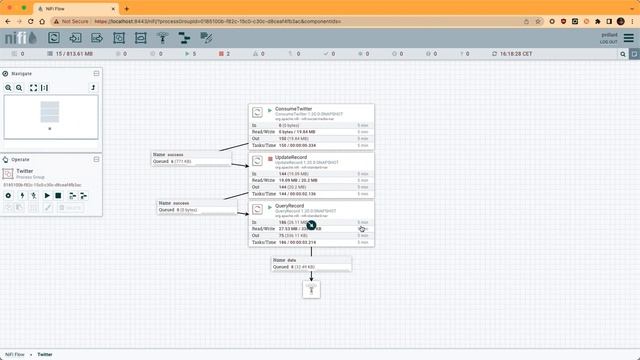Click the Paste button in Operate panel
This screenshot has height=360, width=640.
tap(19, 208)
